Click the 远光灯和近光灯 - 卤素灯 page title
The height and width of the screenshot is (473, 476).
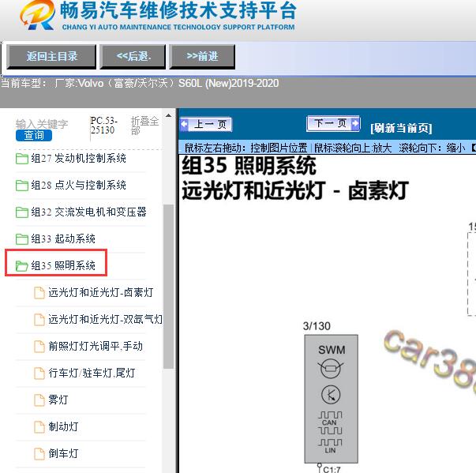click(x=295, y=190)
